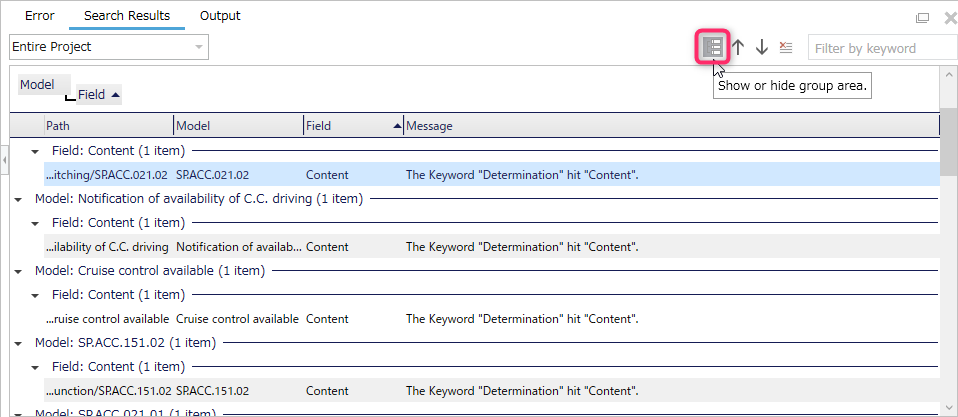Collapse Field: Content group under Cruise control available
The height and width of the screenshot is (417, 958).
(35, 295)
